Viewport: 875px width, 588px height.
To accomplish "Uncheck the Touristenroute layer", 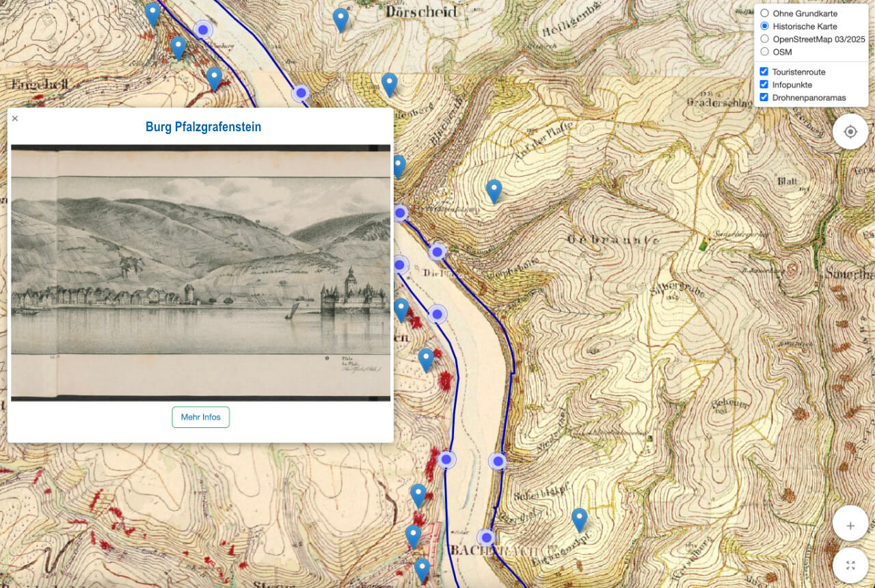I will pyautogui.click(x=765, y=72).
